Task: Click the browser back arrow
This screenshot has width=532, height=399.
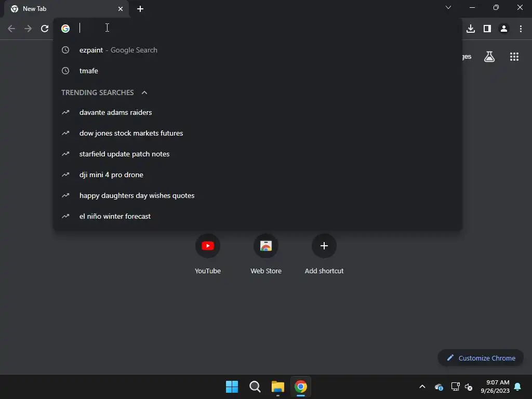Action: [x=11, y=29]
